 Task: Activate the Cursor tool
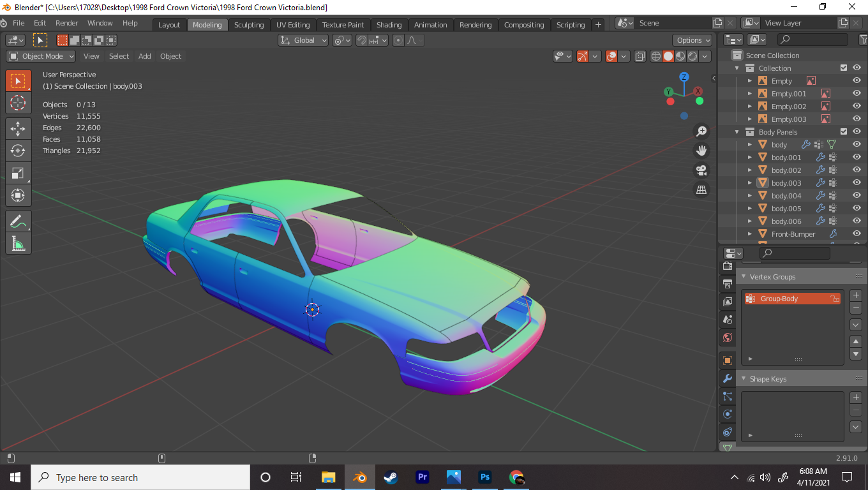(x=19, y=103)
